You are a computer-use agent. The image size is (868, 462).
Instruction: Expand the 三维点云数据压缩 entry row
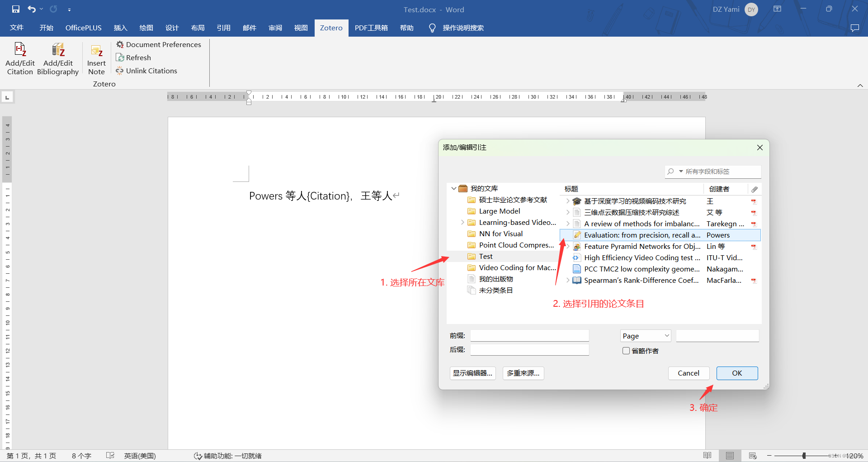(x=568, y=213)
